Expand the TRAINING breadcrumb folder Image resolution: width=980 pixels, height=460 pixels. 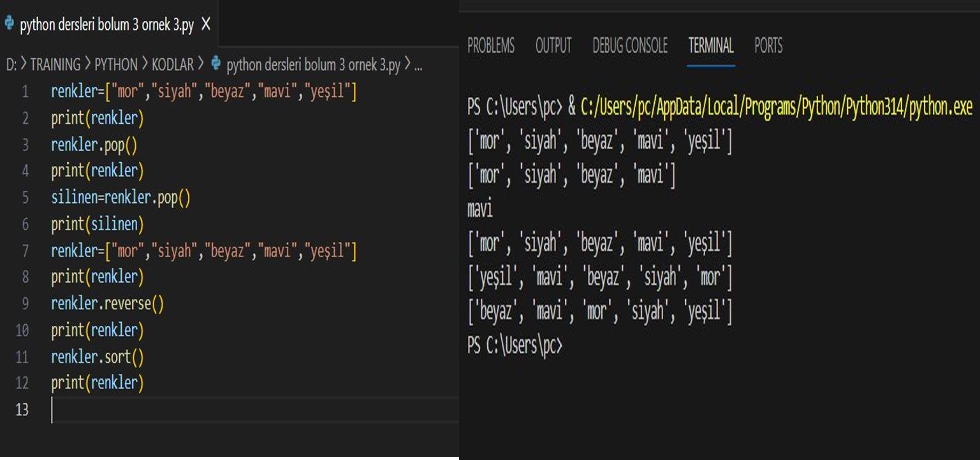click(55, 64)
